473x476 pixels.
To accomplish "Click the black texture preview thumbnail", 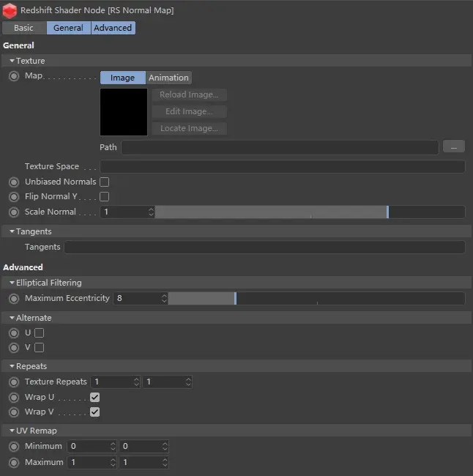I will point(124,112).
